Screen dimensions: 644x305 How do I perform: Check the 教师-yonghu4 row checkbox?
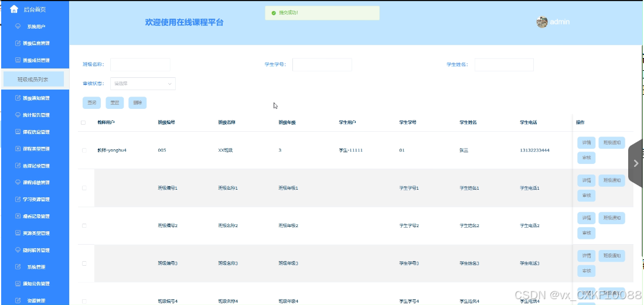(84, 150)
